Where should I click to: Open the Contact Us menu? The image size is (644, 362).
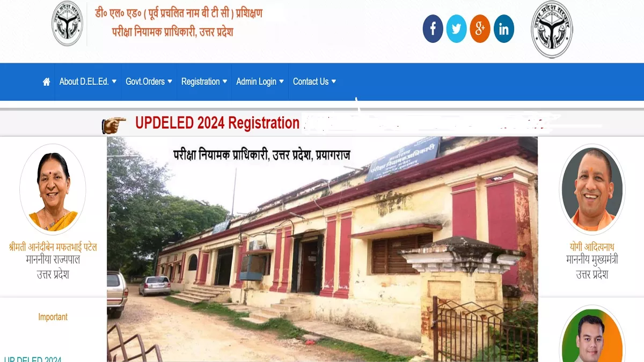pos(314,82)
